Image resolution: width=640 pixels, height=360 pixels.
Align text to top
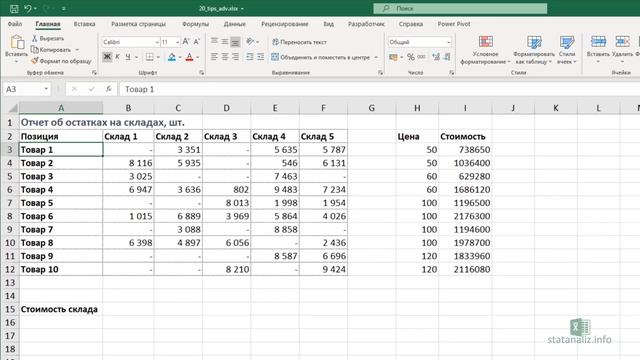pyautogui.click(x=214, y=41)
